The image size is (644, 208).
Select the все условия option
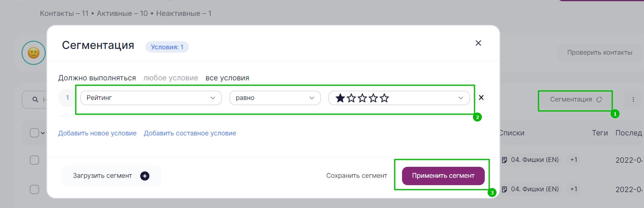click(227, 78)
